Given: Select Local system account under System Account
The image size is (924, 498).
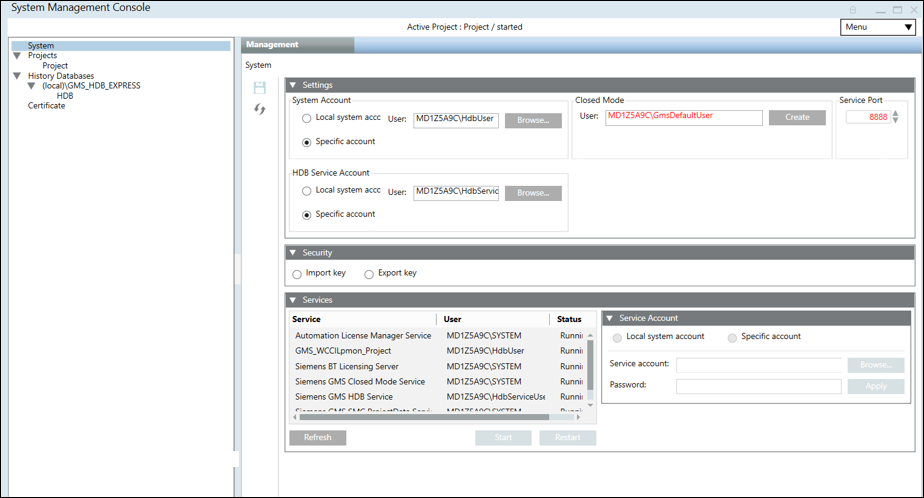Looking at the screenshot, I should (307, 118).
